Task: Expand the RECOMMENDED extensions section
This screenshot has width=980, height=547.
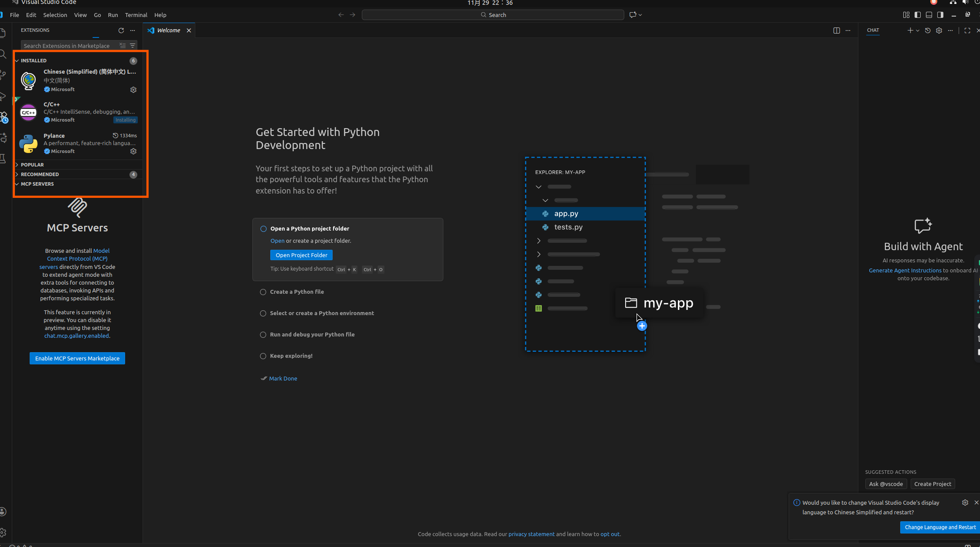Action: [40, 174]
